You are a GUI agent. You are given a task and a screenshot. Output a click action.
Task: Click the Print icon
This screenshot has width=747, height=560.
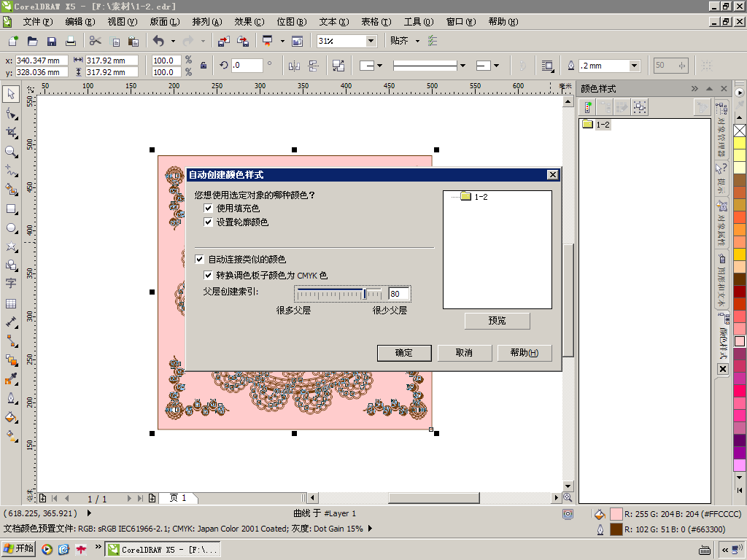pyautogui.click(x=71, y=41)
